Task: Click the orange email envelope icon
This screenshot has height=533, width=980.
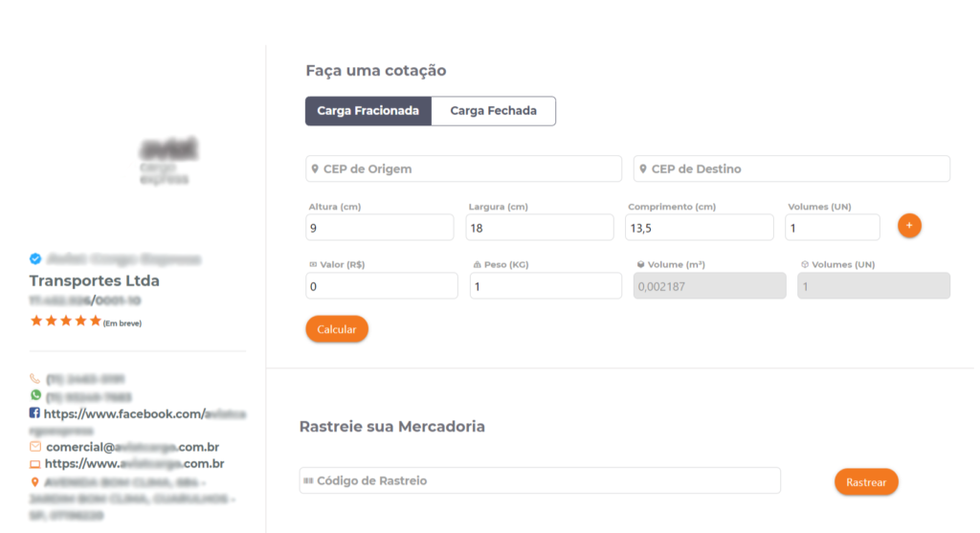Action: point(35,446)
